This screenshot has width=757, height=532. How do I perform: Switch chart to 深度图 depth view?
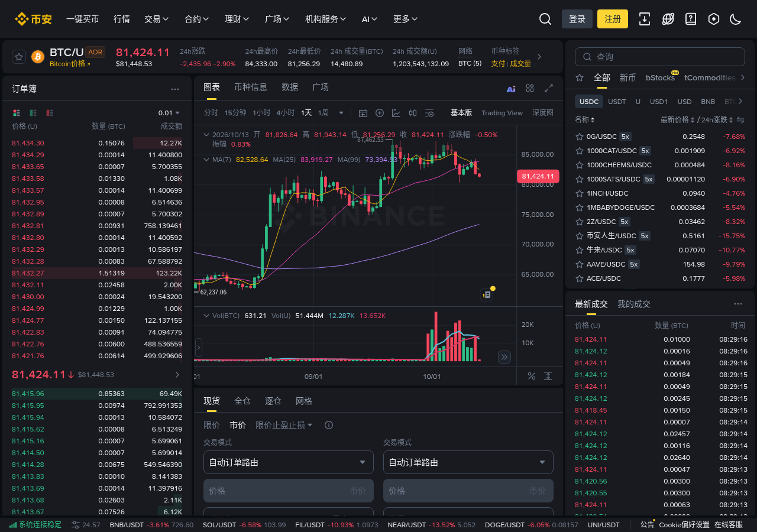(x=543, y=113)
